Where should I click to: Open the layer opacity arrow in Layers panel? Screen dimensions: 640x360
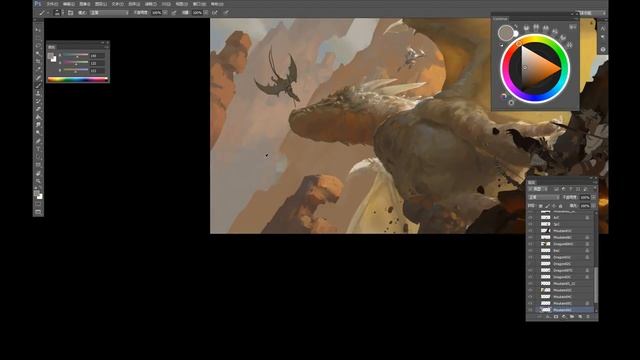593,197
